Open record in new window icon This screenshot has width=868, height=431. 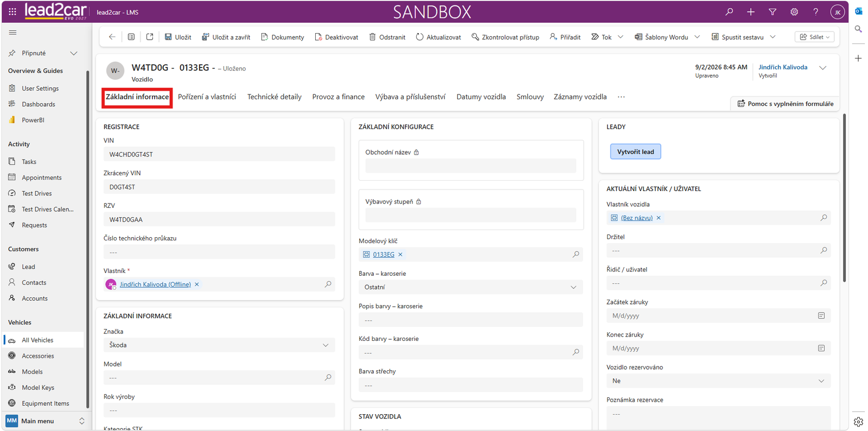(x=150, y=37)
